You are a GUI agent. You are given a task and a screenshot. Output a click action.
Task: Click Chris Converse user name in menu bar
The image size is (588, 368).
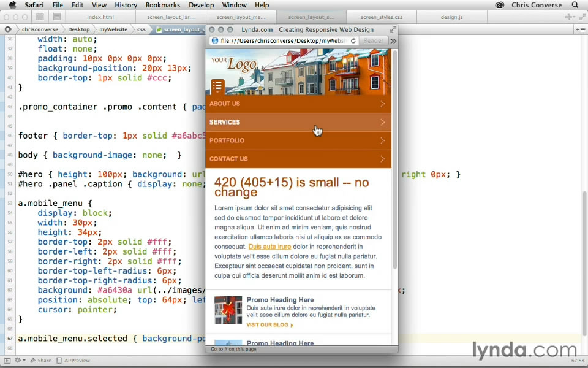point(537,5)
